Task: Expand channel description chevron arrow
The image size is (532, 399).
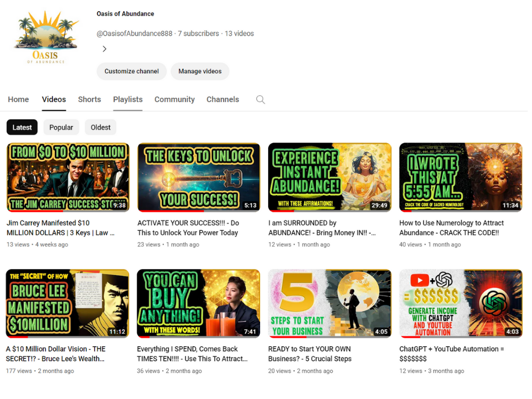Action: point(104,49)
